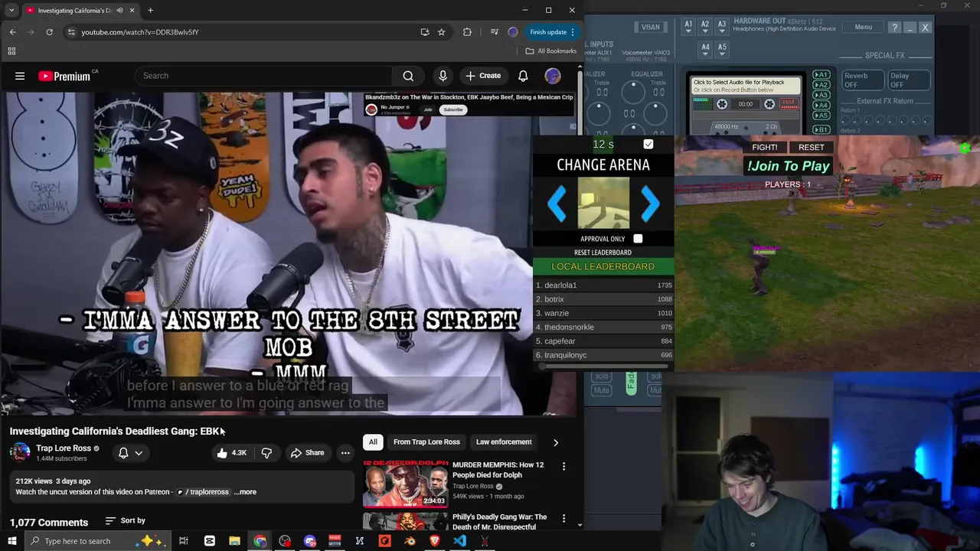
Task: Open Visual Studio Code from the taskbar
Action: point(459,541)
